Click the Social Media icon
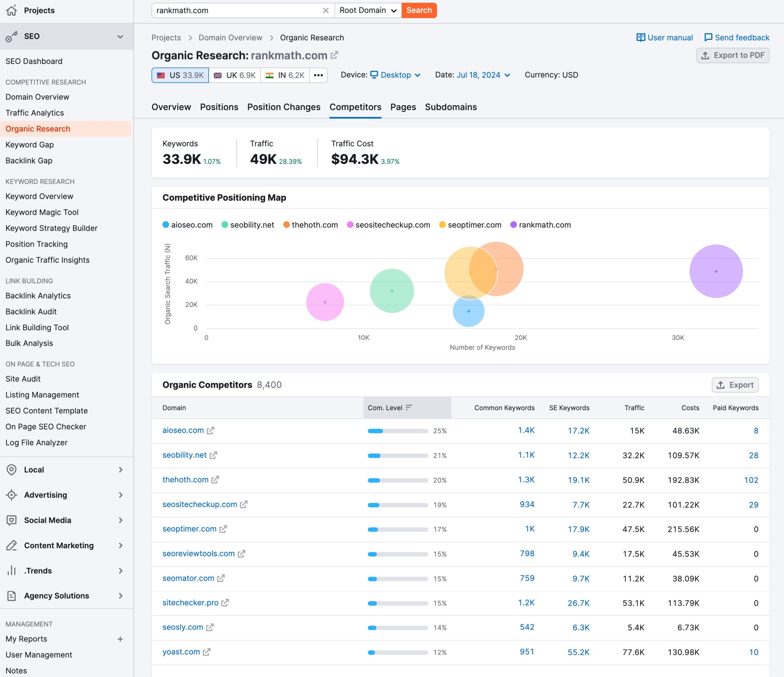The width and height of the screenshot is (784, 677). point(12,520)
